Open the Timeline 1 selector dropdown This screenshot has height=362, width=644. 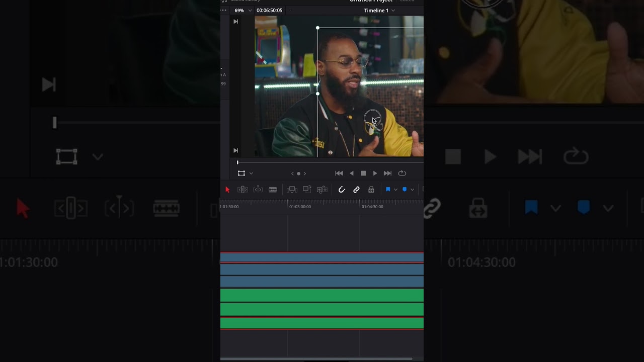[379, 11]
